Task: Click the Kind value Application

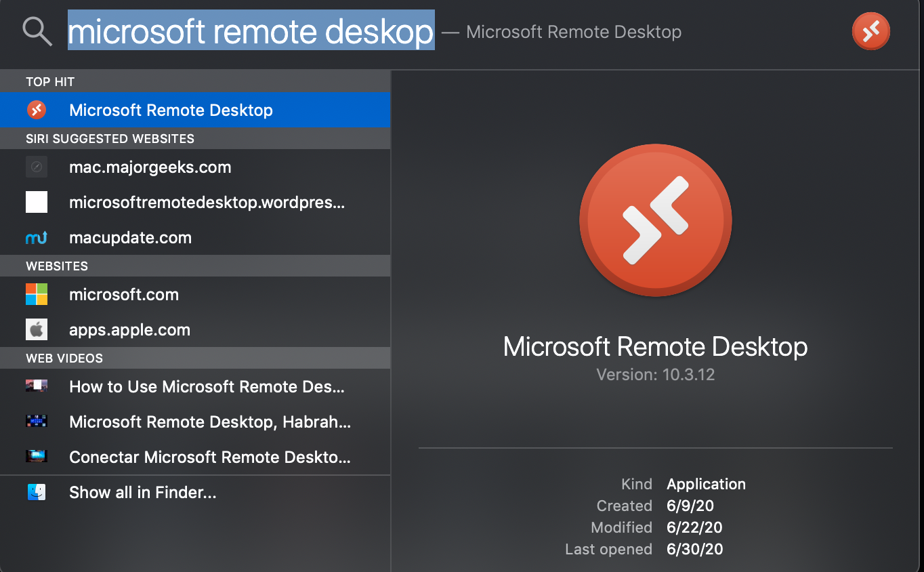Action: 706,484
